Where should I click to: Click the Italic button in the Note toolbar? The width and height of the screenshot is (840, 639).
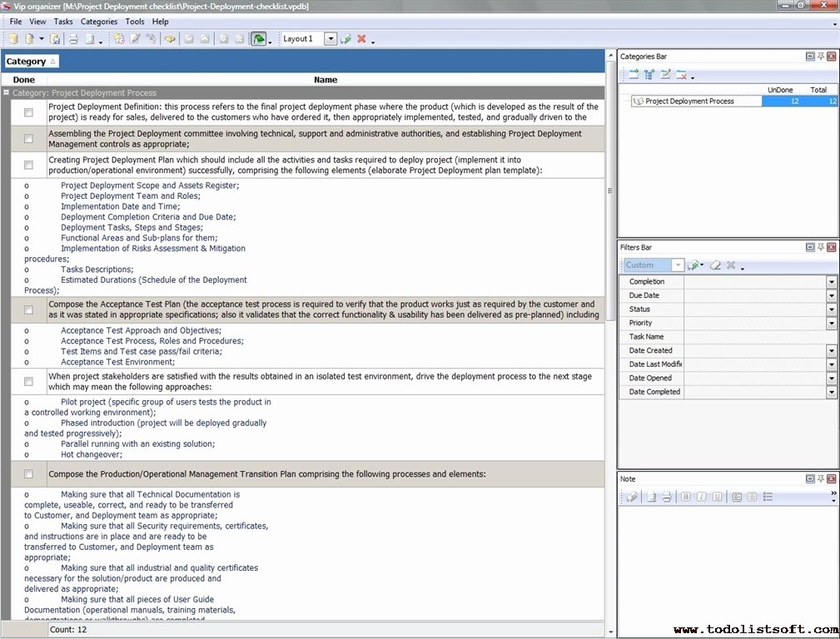701,497
